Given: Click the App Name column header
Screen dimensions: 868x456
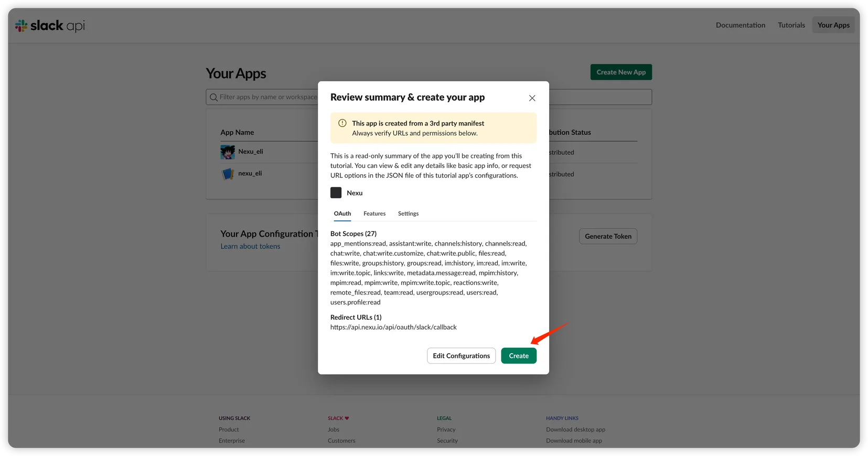Looking at the screenshot, I should click(x=237, y=133).
